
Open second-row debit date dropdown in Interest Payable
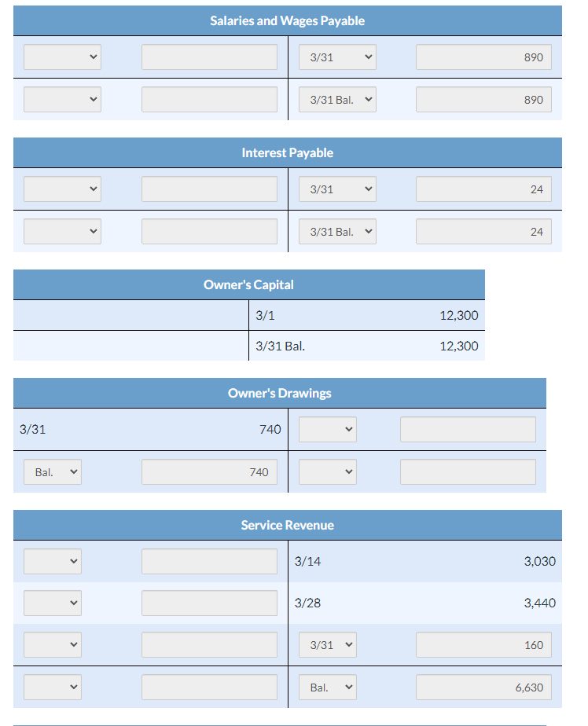pos(63,232)
